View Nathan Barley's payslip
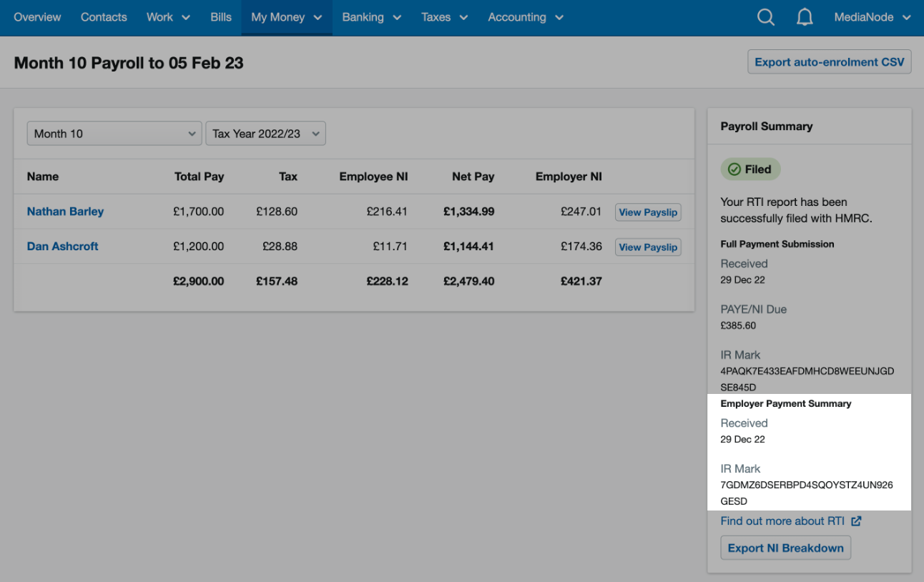Image resolution: width=924 pixels, height=582 pixels. (647, 212)
